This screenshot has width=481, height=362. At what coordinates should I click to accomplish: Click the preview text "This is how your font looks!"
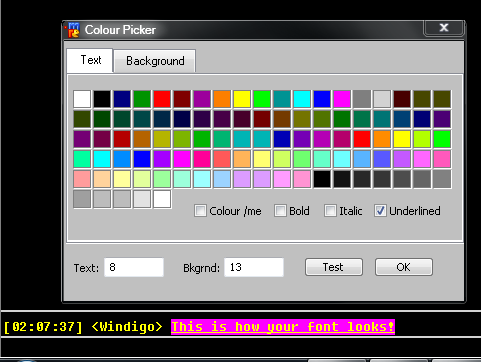click(283, 327)
